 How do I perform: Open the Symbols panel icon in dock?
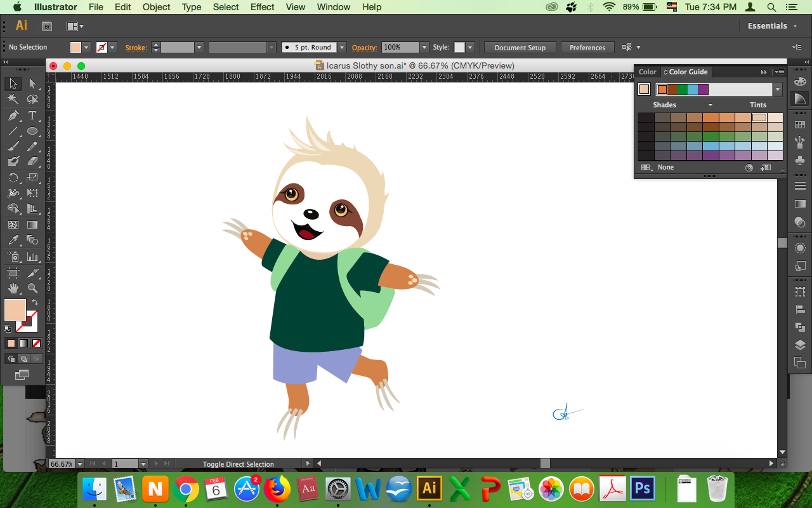tap(800, 160)
